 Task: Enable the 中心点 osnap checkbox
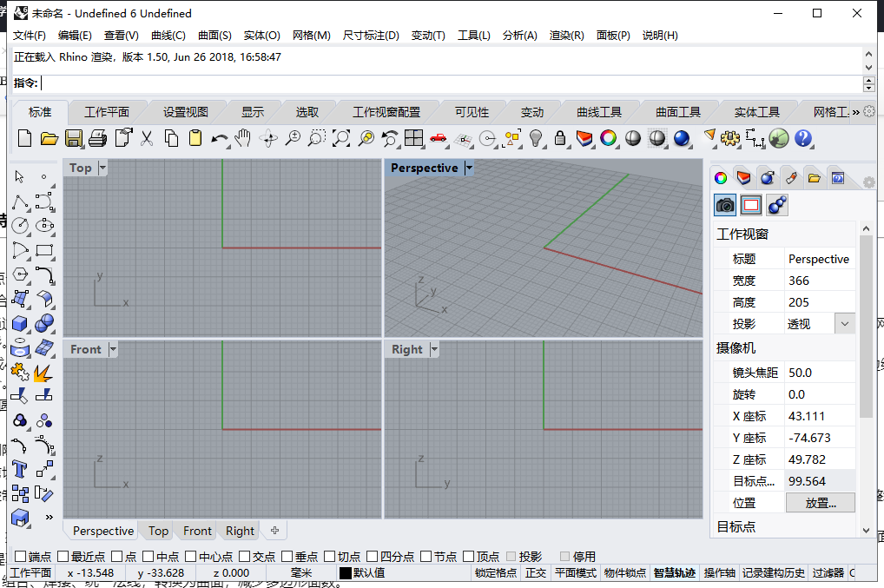click(x=191, y=557)
